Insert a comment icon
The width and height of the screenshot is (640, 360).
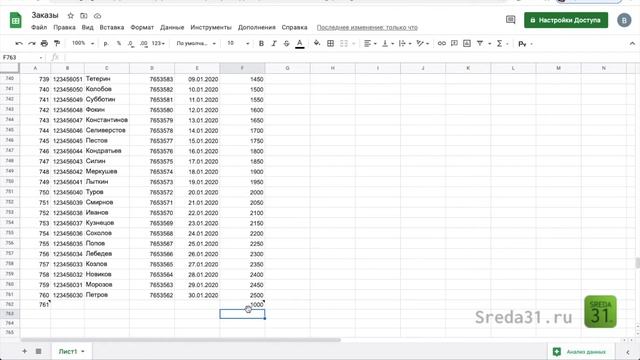pos(454,43)
